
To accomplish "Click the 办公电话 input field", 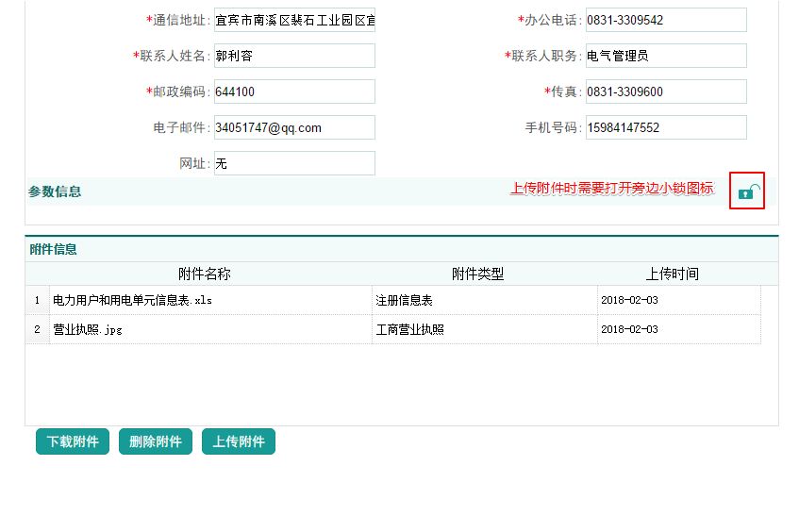I will (x=665, y=20).
